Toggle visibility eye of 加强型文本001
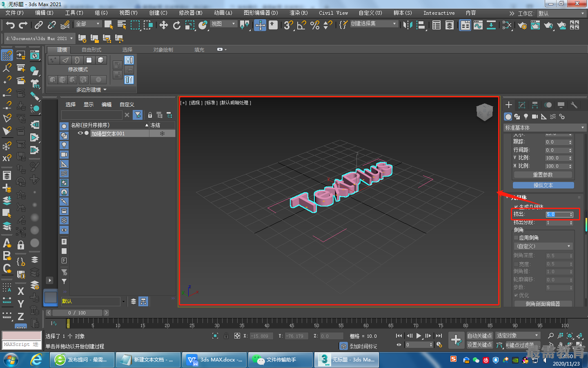 pos(80,133)
